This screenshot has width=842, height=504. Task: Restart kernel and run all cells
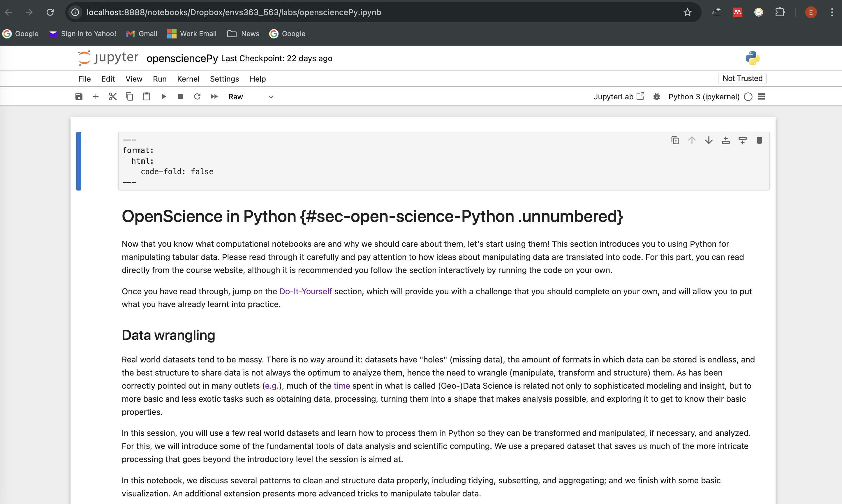click(214, 97)
